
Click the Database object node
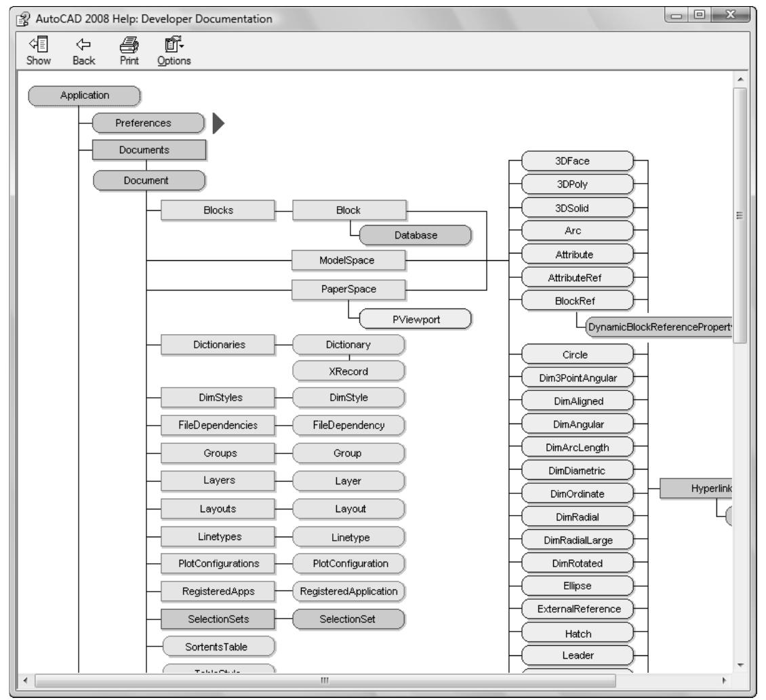coord(416,235)
